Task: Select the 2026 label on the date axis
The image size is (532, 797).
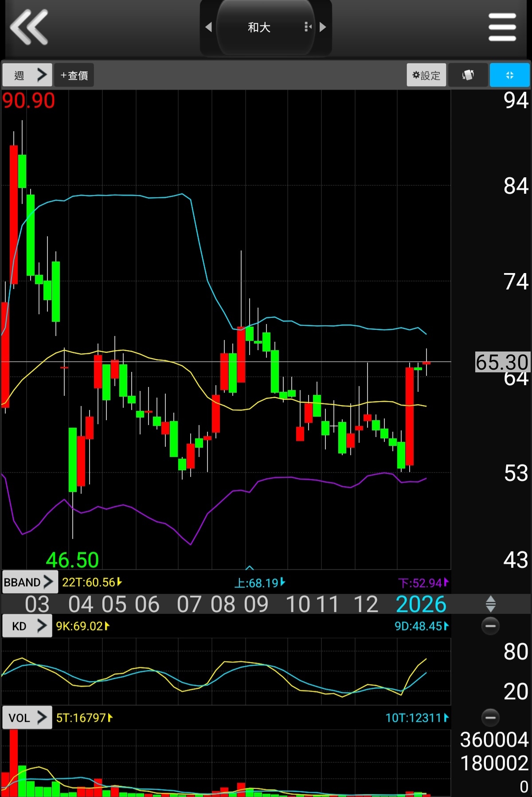Action: point(421,604)
